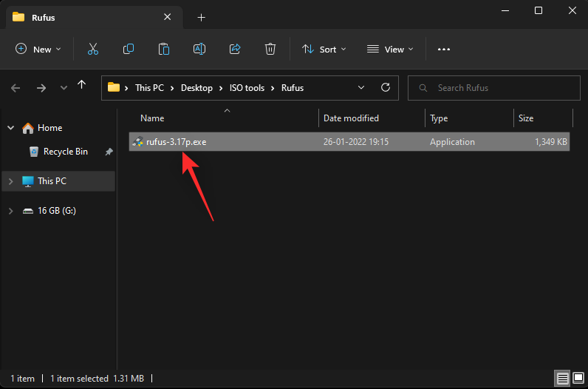Minimize the File Explorer window
588x389 pixels.
505,10
